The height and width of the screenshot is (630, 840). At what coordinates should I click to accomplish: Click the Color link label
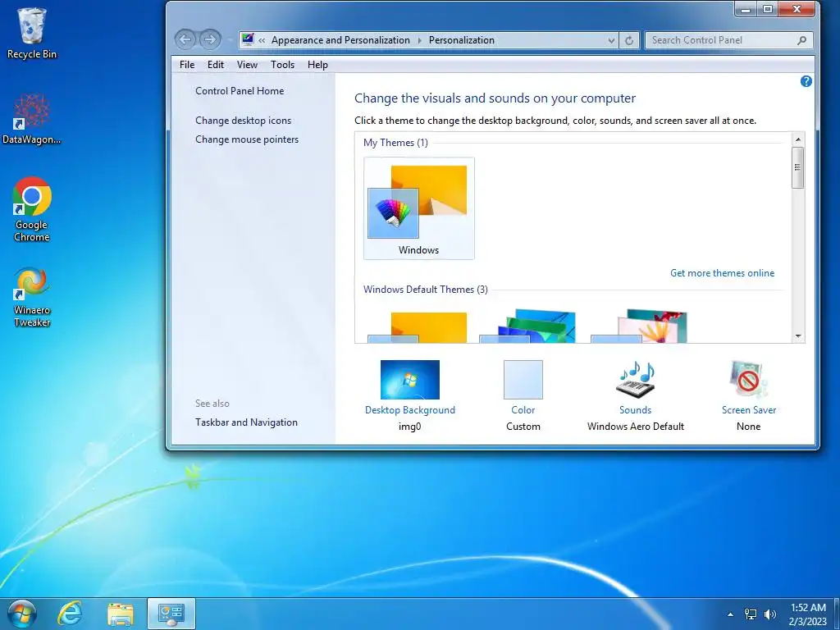click(x=523, y=410)
